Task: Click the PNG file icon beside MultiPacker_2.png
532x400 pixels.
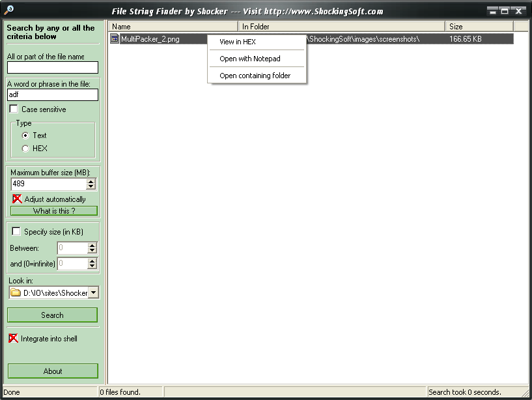Action: pyautogui.click(x=115, y=38)
